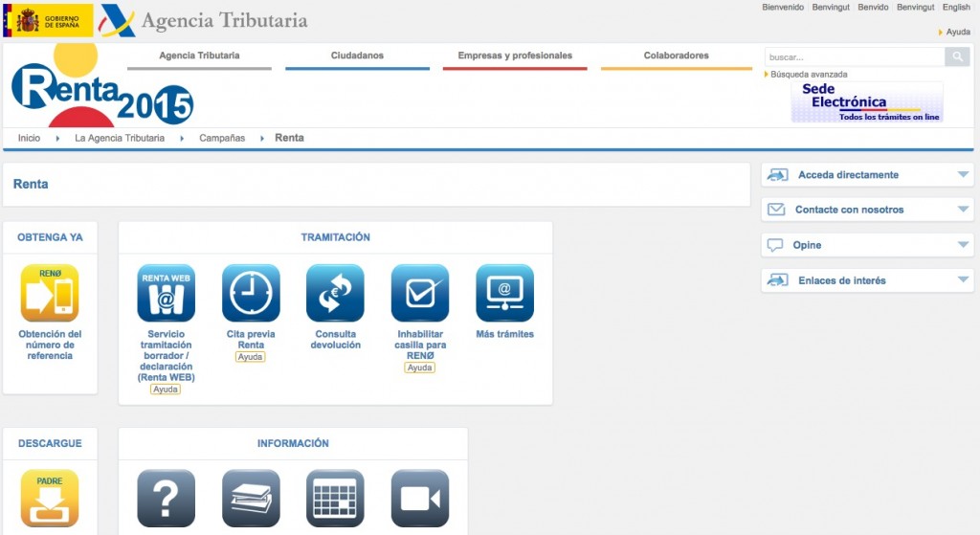Select the Benvido language option
Viewport: 980px width, 535px height.
(873, 8)
